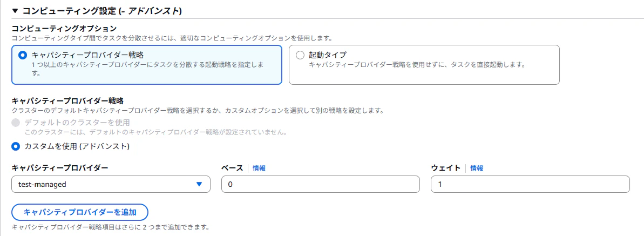Select the 起動タイプ radio circle

pyautogui.click(x=300, y=55)
